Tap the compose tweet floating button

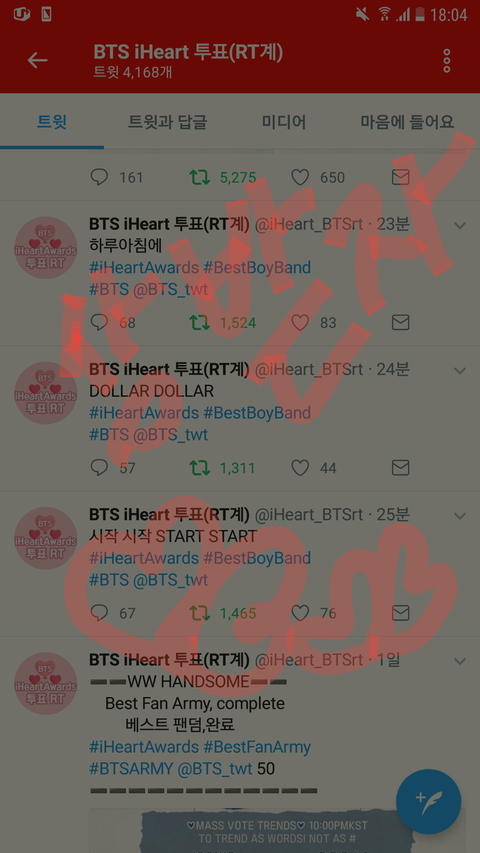coord(428,801)
